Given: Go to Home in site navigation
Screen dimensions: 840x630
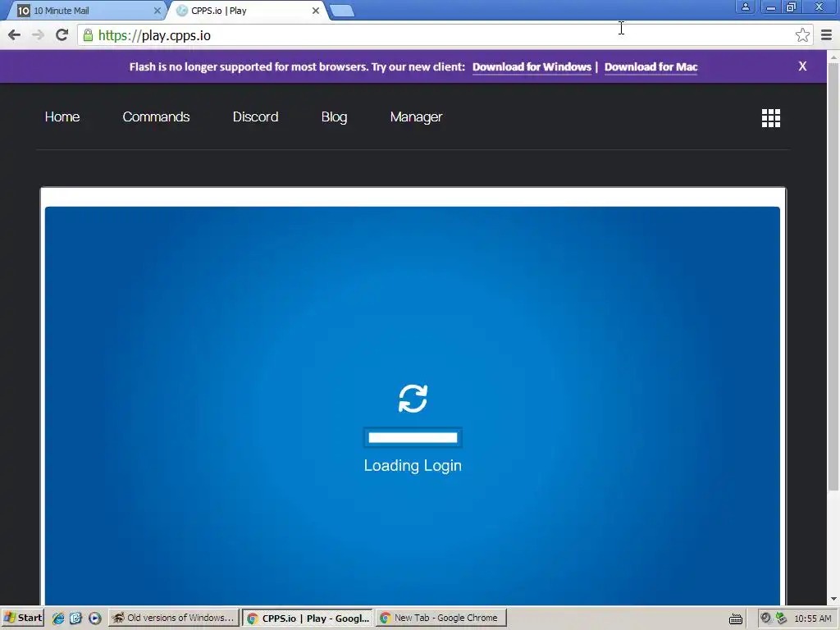Looking at the screenshot, I should [62, 116].
